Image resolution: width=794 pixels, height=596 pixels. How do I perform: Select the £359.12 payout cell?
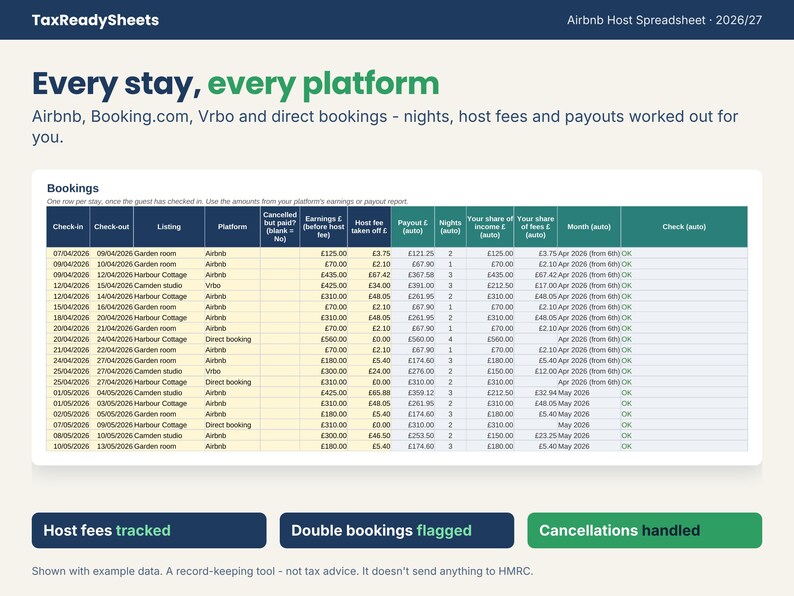[413, 393]
